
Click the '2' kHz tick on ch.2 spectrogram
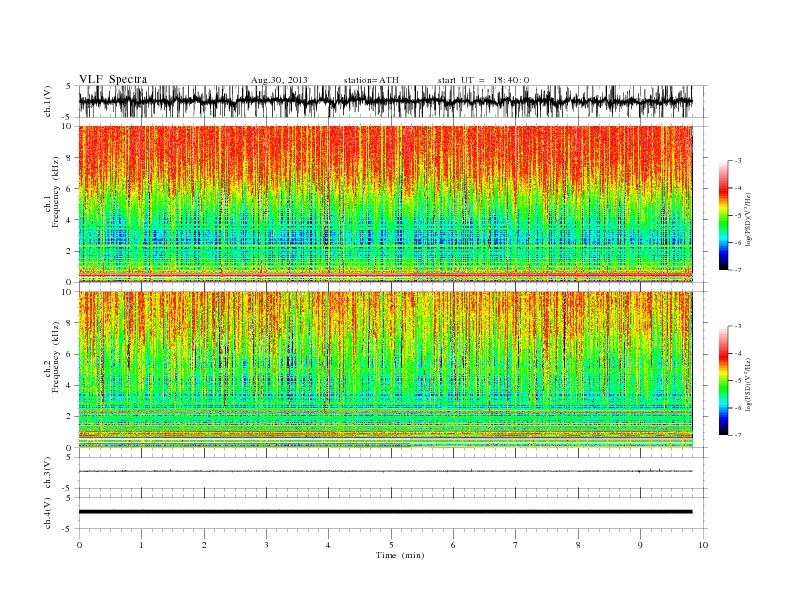pyautogui.click(x=69, y=417)
